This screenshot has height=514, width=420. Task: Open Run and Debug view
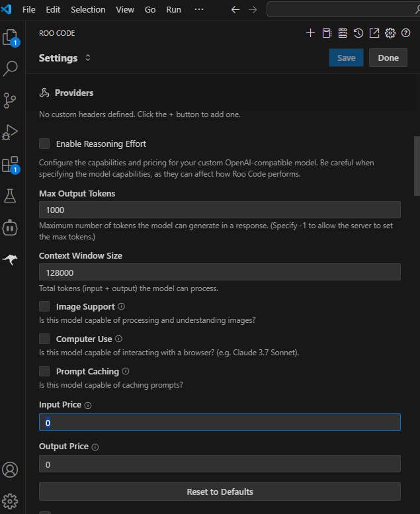click(11, 132)
